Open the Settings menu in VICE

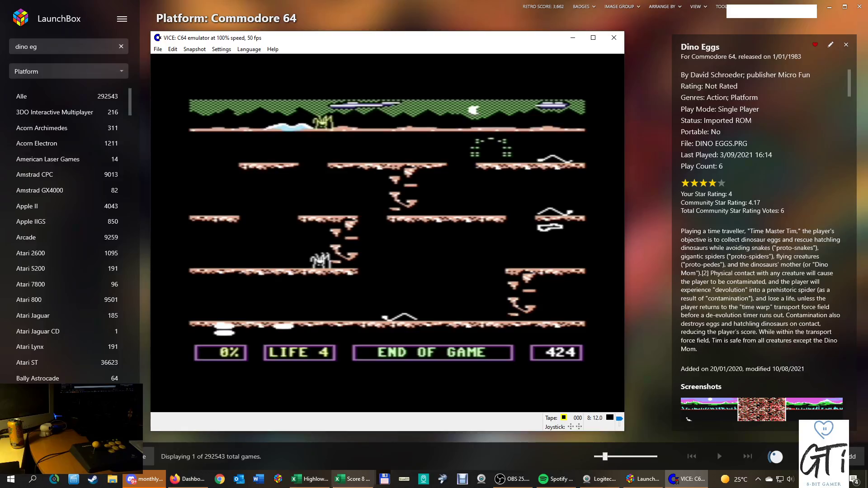[221, 49]
